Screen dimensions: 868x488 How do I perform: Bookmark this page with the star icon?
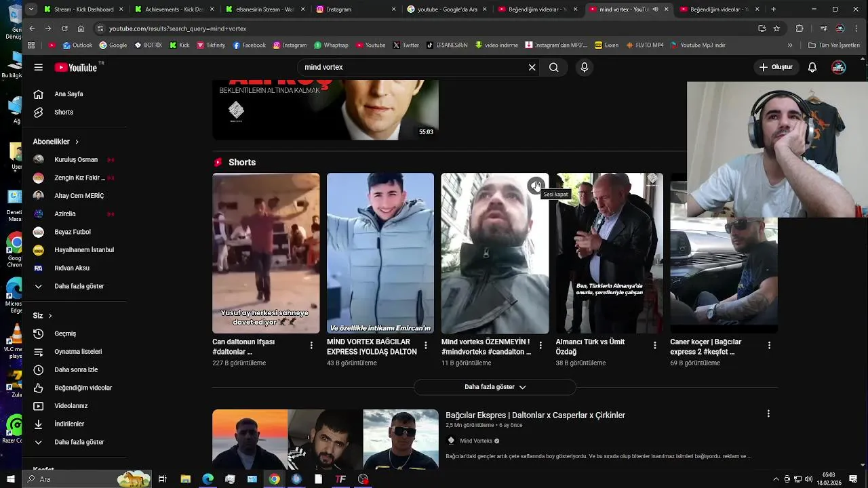coord(776,28)
